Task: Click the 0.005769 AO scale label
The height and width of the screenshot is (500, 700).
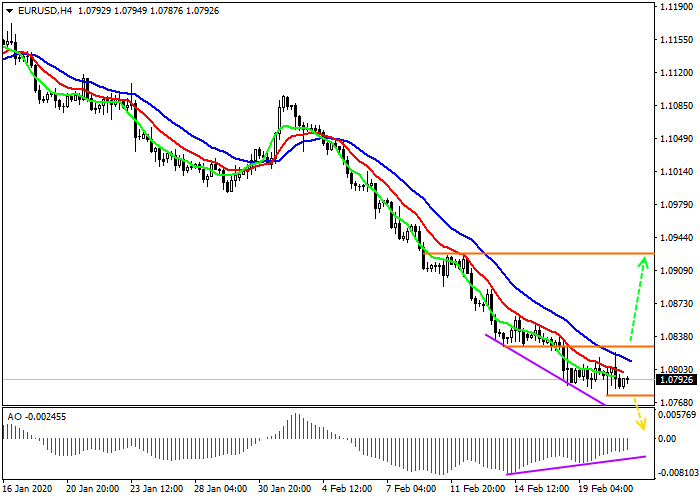Action: coord(676,414)
